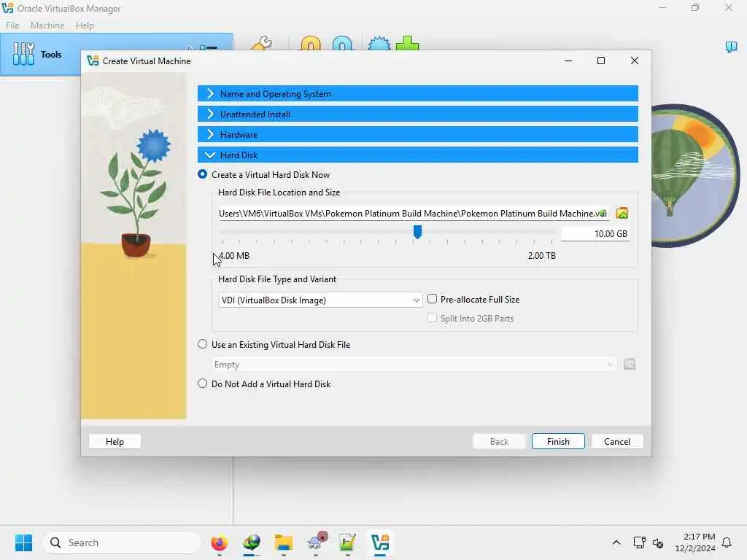Image resolution: width=747 pixels, height=560 pixels.
Task: Click the turtle recorder taskbar icon
Action: (x=317, y=542)
